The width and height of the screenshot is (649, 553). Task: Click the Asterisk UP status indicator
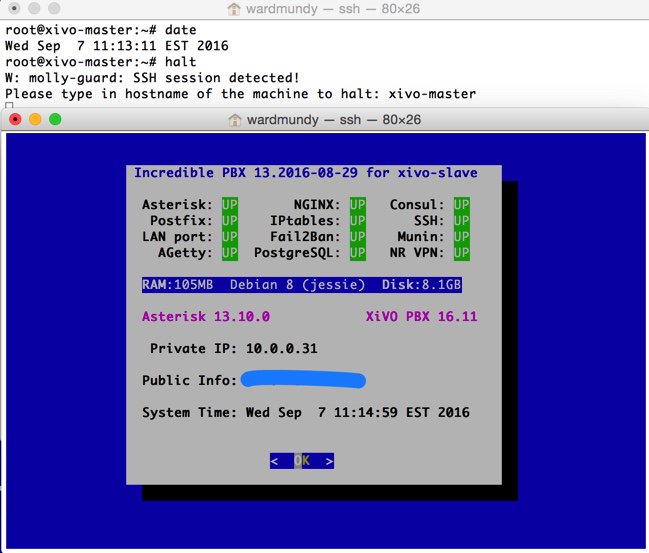pos(230,204)
